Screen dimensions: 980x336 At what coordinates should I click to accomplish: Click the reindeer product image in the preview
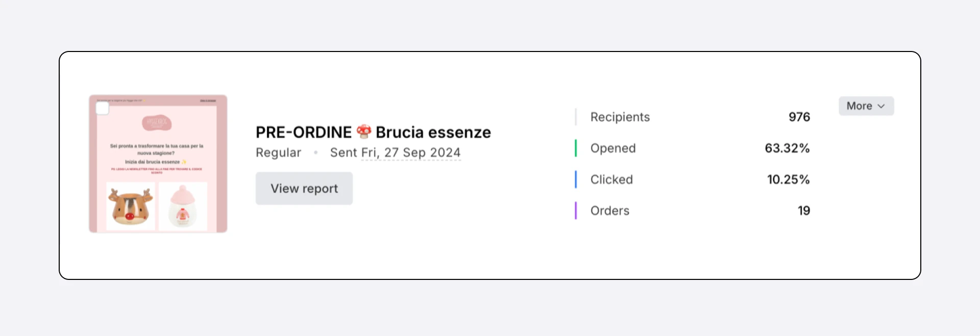pos(131,206)
